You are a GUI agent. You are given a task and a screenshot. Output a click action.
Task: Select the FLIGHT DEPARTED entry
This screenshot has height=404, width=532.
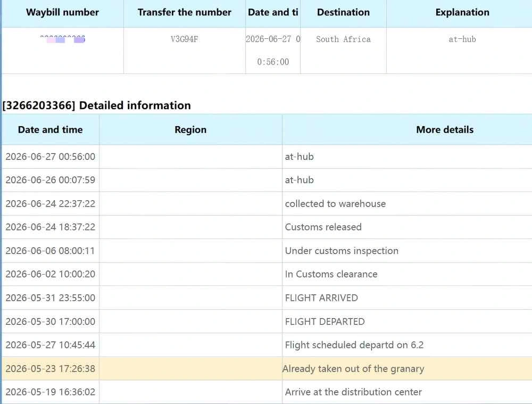[325, 321]
